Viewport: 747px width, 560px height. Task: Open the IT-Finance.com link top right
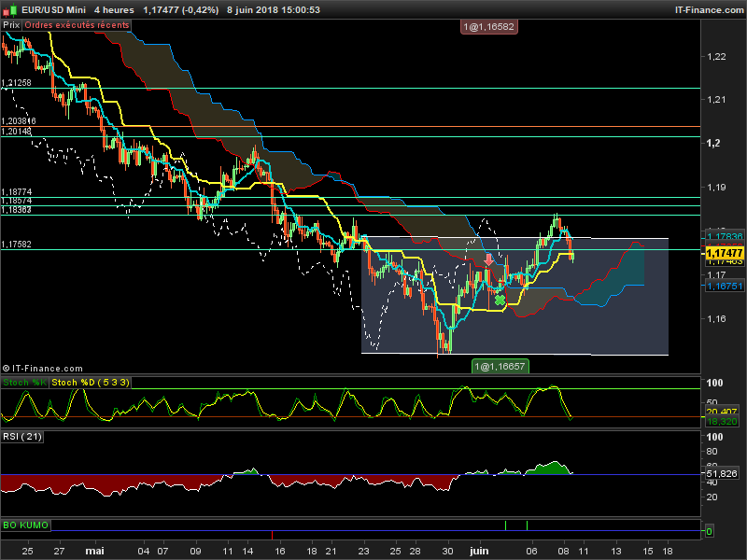pos(709,10)
